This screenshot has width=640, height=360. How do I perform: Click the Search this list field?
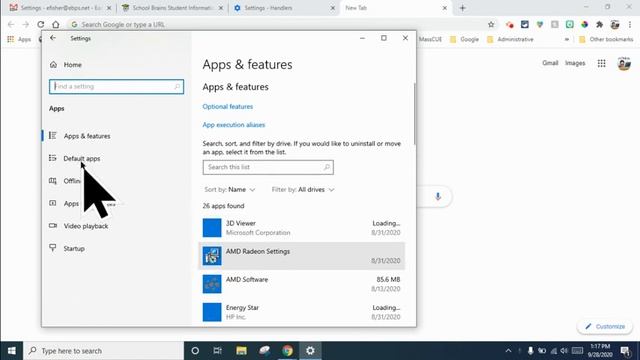pos(268,167)
